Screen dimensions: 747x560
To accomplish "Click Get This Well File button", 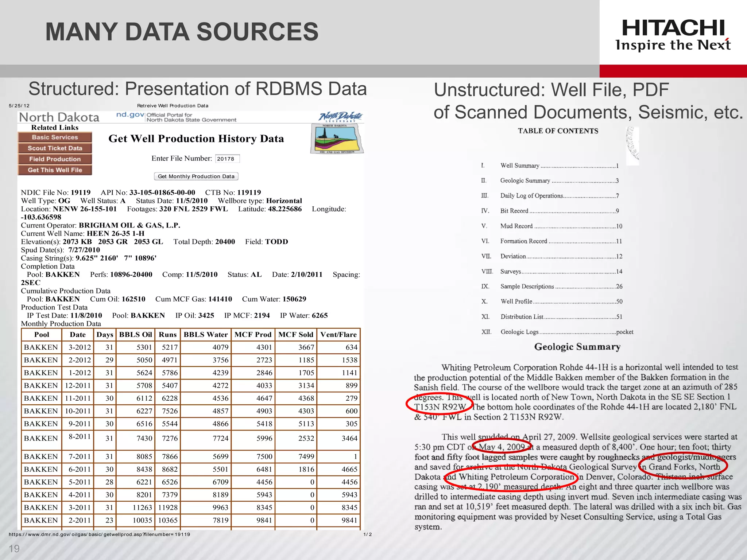I will [55, 170].
